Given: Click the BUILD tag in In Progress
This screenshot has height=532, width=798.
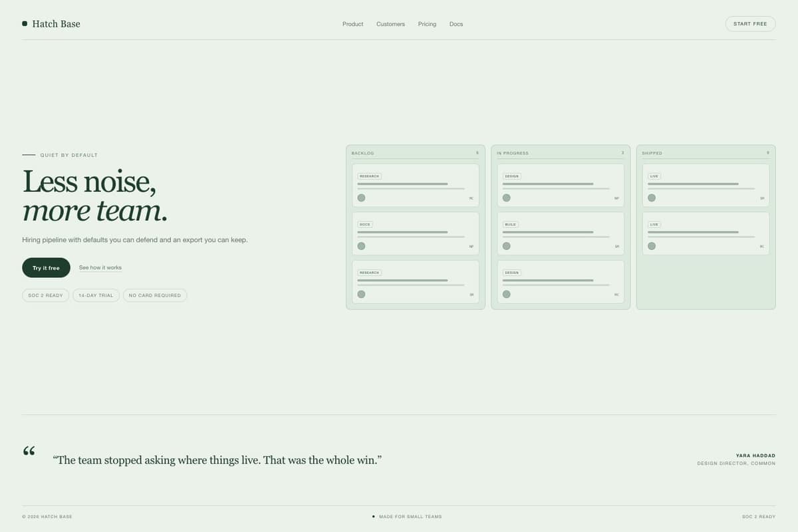Looking at the screenshot, I should click(510, 225).
